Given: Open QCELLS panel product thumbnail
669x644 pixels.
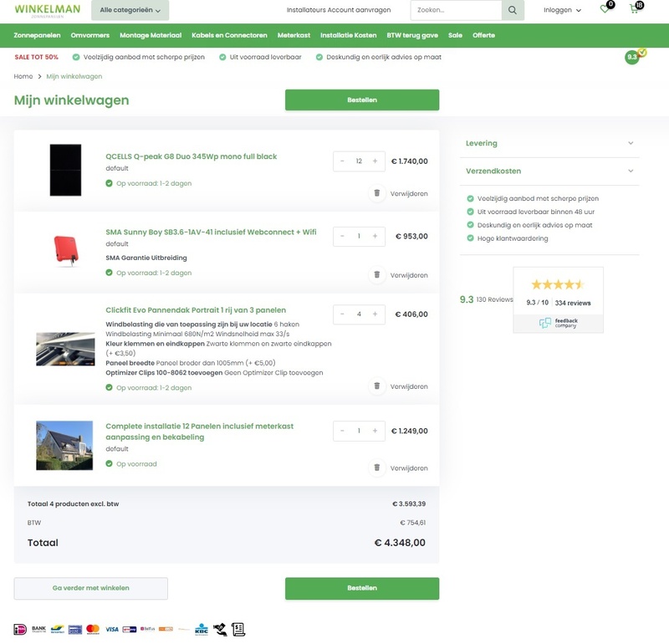Looking at the screenshot, I should 65,170.
